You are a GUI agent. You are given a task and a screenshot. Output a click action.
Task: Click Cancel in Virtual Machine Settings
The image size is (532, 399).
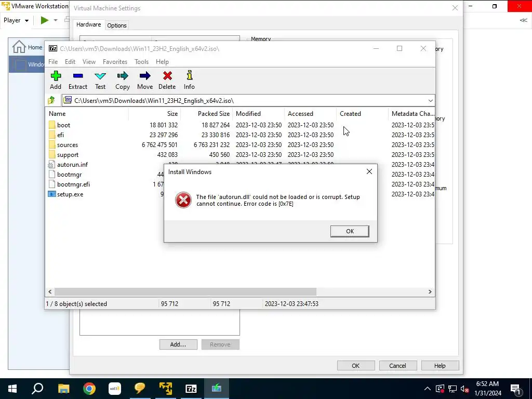397,366
